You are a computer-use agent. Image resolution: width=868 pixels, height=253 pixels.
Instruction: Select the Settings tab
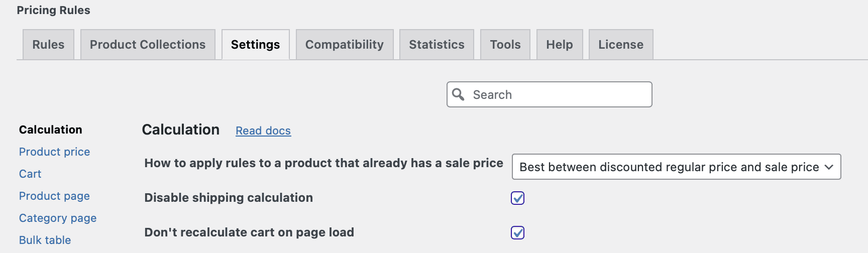tap(255, 45)
